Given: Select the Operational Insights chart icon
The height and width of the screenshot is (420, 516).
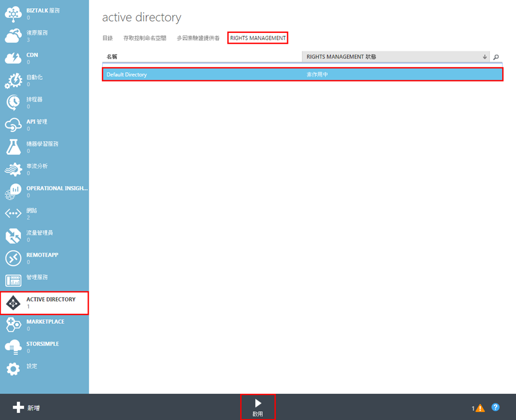Looking at the screenshot, I should click(13, 191).
